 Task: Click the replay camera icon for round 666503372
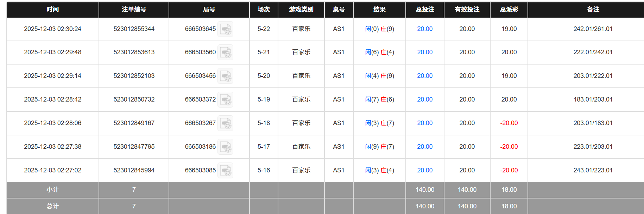coord(226,99)
